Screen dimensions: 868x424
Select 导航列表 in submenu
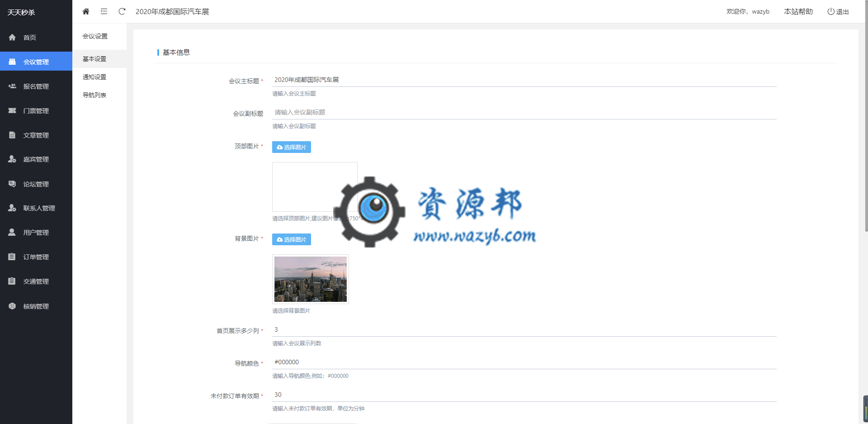point(99,95)
